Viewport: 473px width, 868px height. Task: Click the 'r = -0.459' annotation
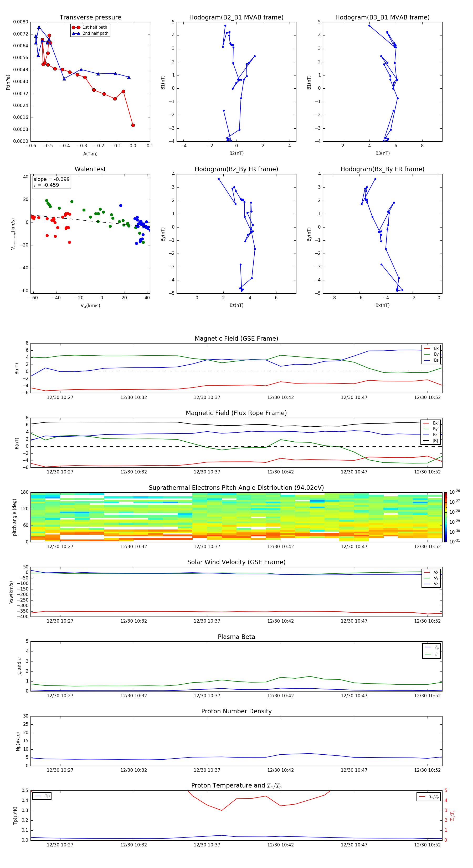coord(46,185)
